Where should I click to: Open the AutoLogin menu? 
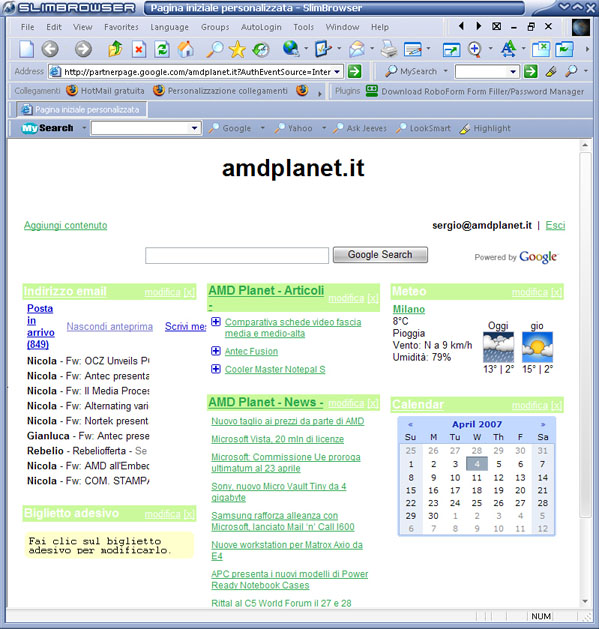pos(261,27)
